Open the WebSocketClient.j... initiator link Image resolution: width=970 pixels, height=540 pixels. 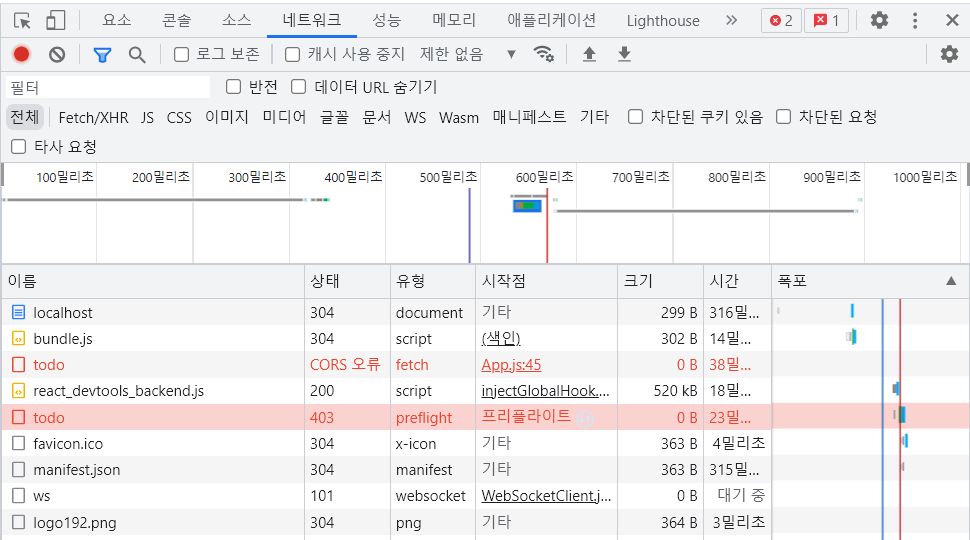[x=546, y=495]
